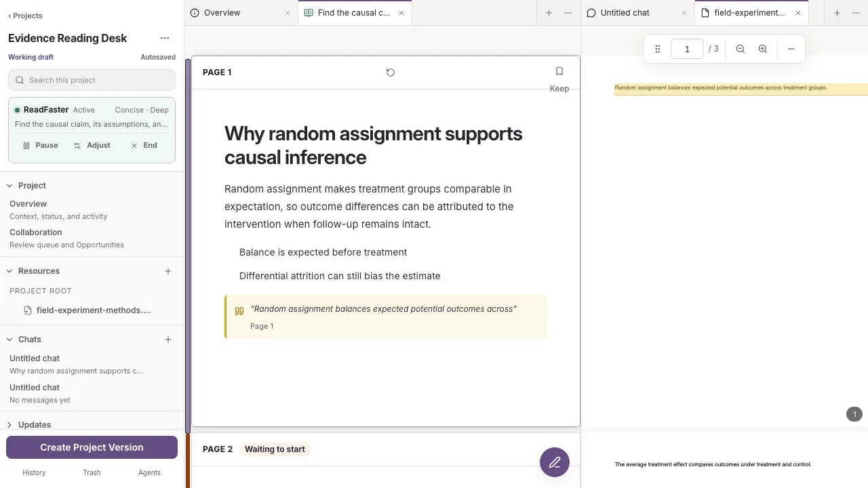This screenshot has height=488, width=868.
Task: Expand the Updates section
Action: point(9,425)
